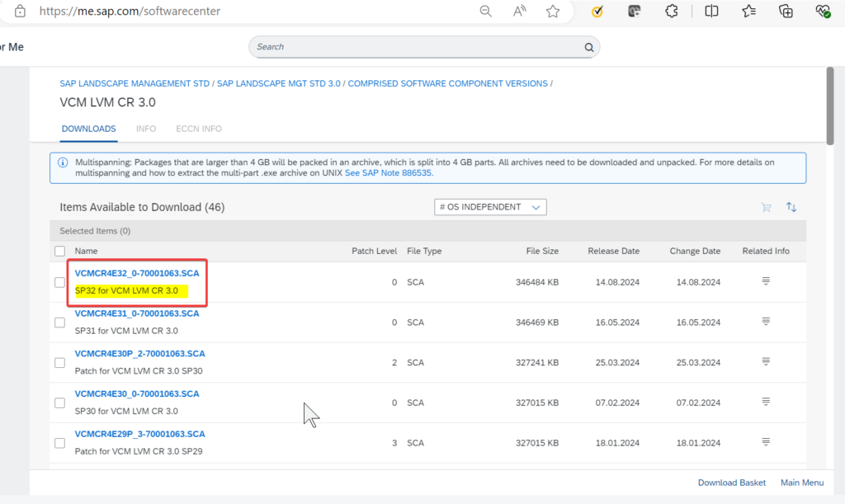Download VCMCR4E30_0-70001063.SCA file link
The image size is (845, 504).
point(137,393)
